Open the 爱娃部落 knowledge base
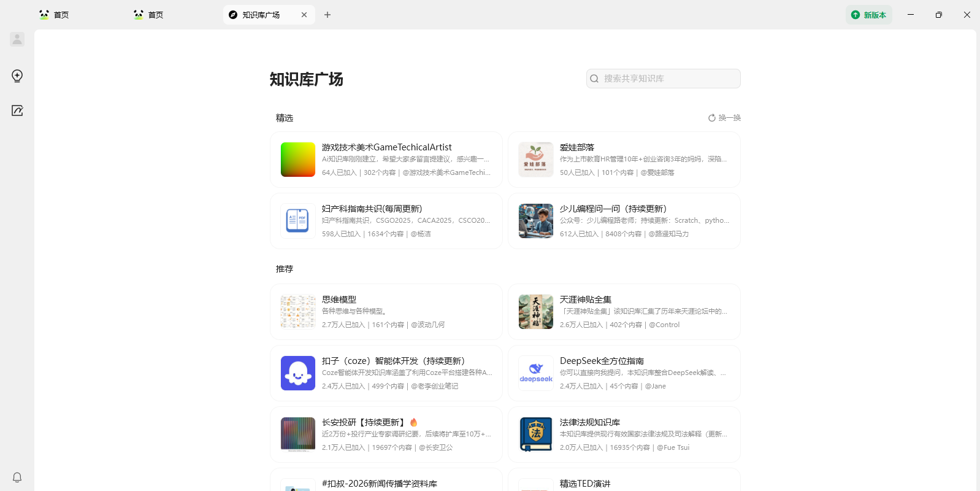The image size is (980, 491). coord(624,160)
